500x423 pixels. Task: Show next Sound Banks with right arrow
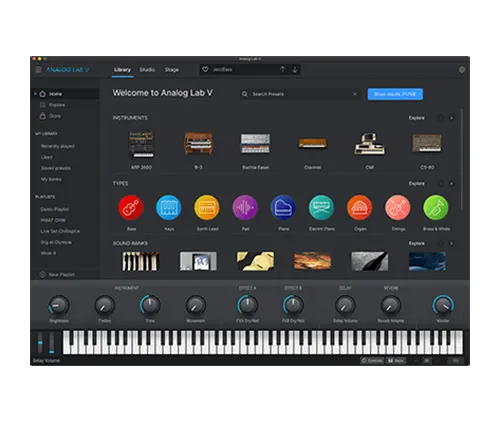click(452, 244)
